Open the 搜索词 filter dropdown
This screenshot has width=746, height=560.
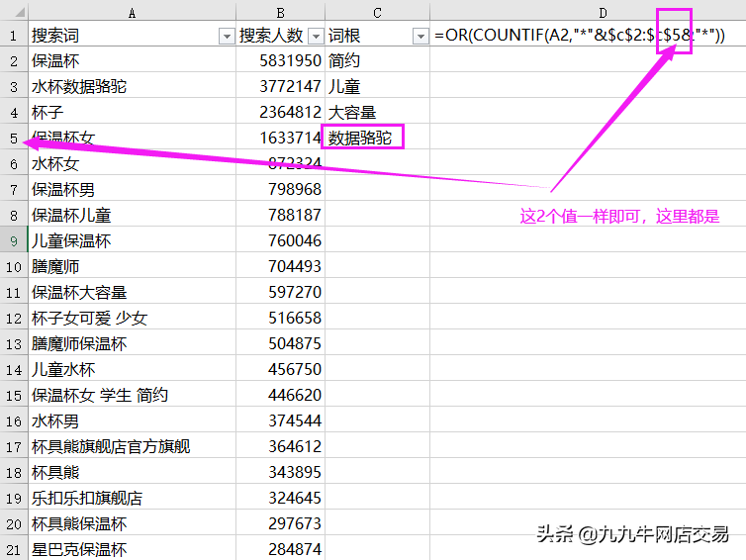coord(227,37)
